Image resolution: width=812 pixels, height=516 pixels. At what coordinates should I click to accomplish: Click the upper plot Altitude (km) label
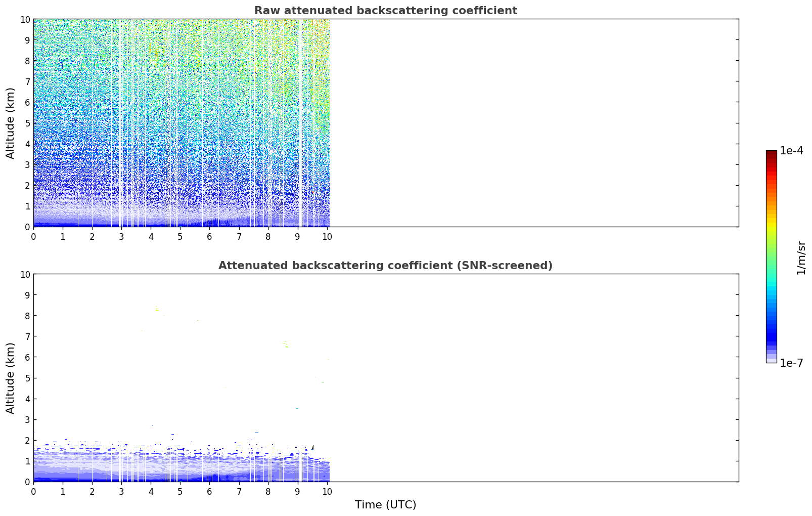pyautogui.click(x=11, y=123)
